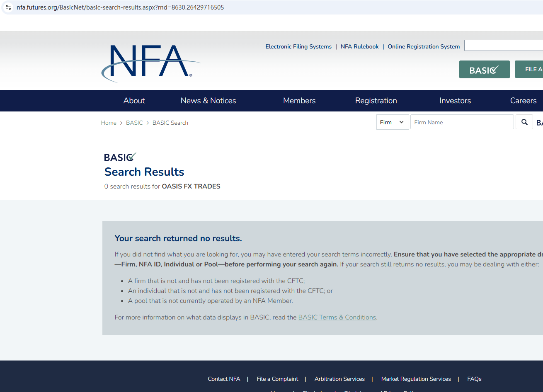Open the Investors navigation menu
The image size is (543, 392).
coord(455,101)
